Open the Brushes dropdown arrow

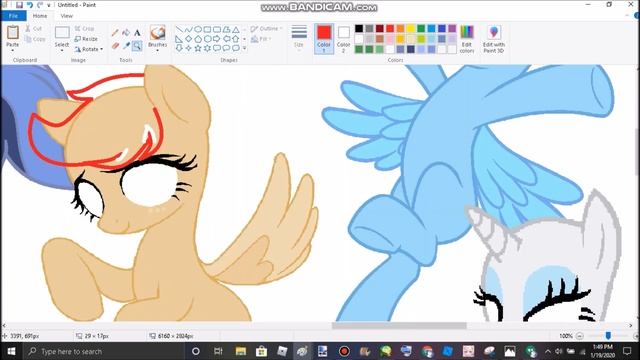158,50
